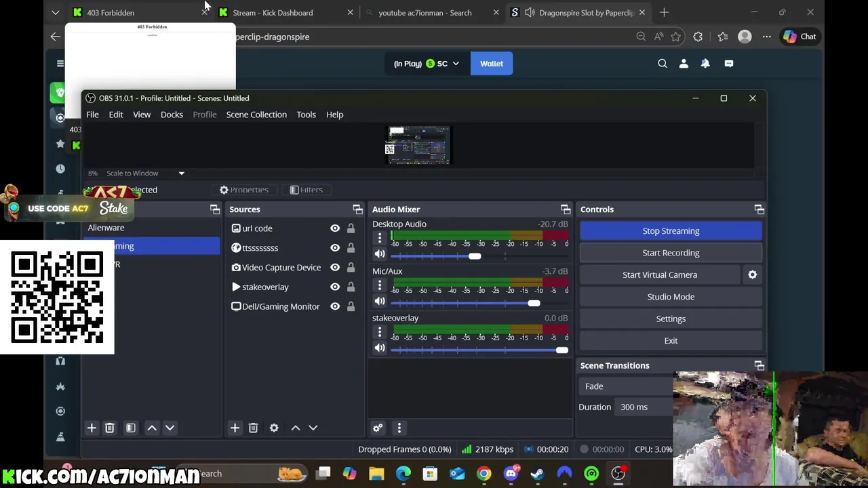This screenshot has height=488, width=868.
Task: Mute Mic/Aux speaker icon
Action: click(x=380, y=301)
